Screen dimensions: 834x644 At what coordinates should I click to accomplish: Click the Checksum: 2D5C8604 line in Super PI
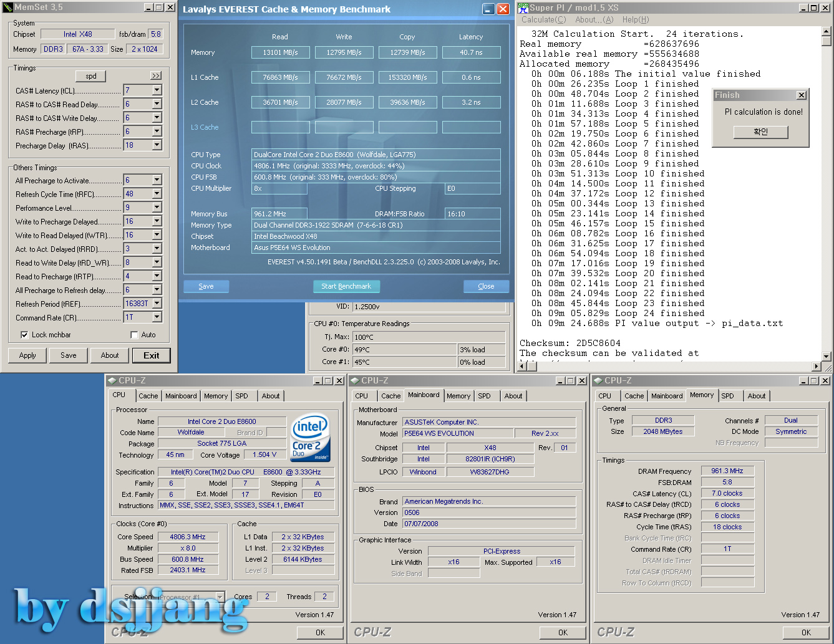(x=570, y=343)
